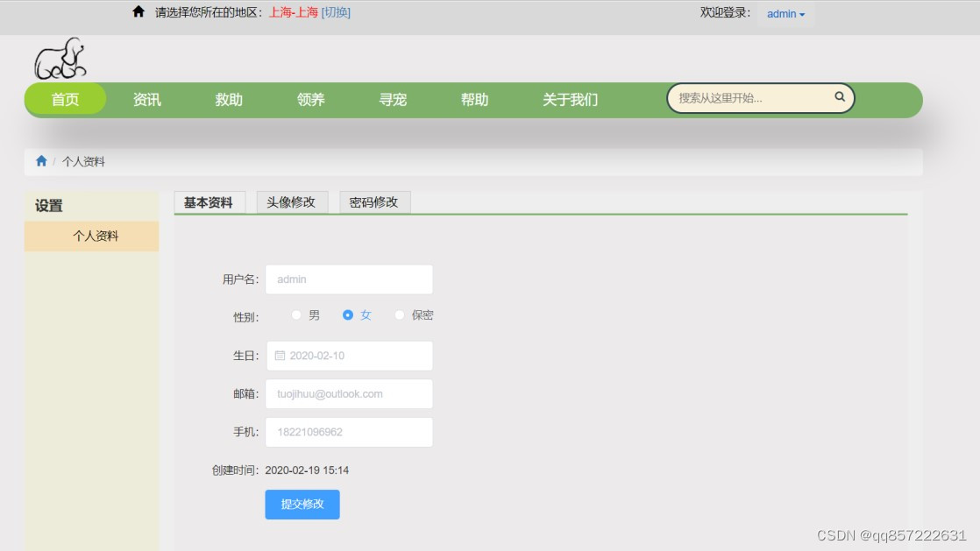This screenshot has height=551, width=980.
Task: Click the 手机 phone input field
Action: click(x=349, y=432)
